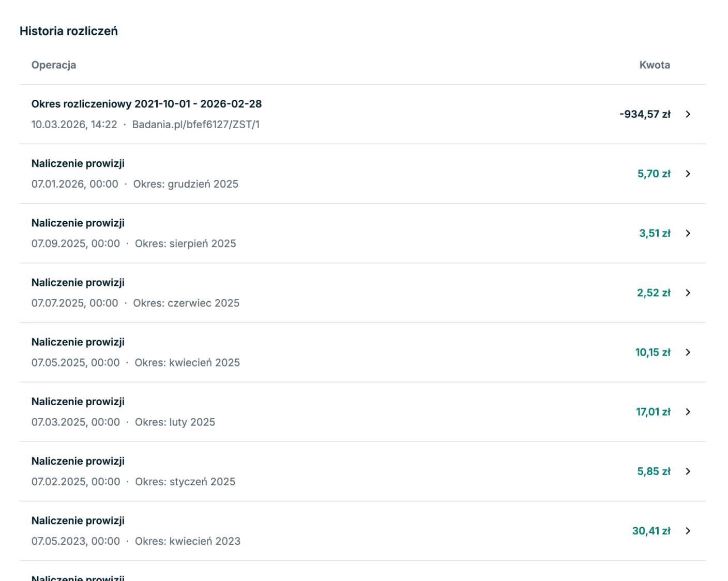The height and width of the screenshot is (581, 728).
Task: Open the Okres rozliczeniowy 2021-10-01 - 2026-02-28 title
Action: [x=146, y=104]
